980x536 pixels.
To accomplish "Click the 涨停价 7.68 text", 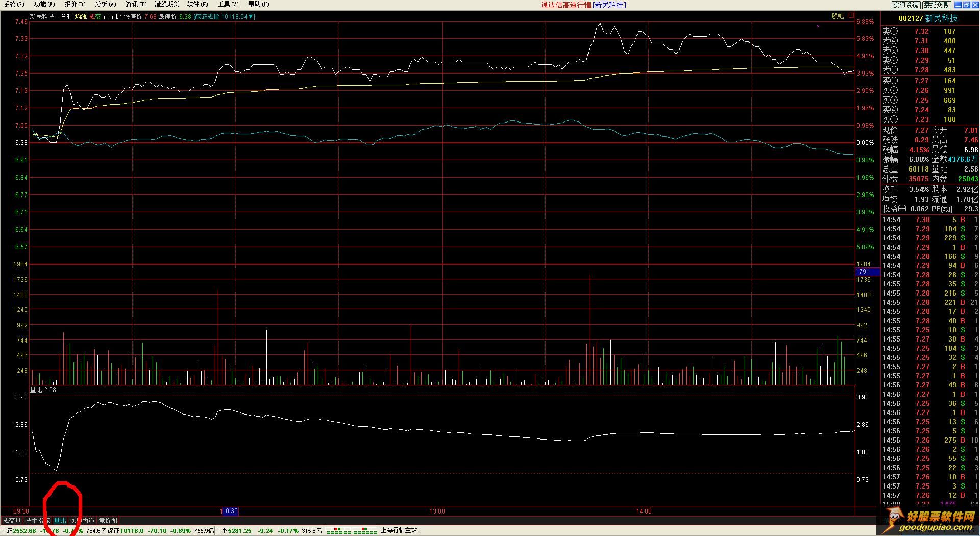I will point(140,17).
